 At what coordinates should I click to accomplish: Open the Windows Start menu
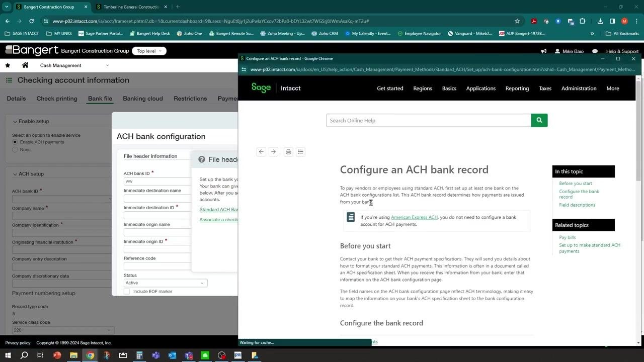(8, 355)
